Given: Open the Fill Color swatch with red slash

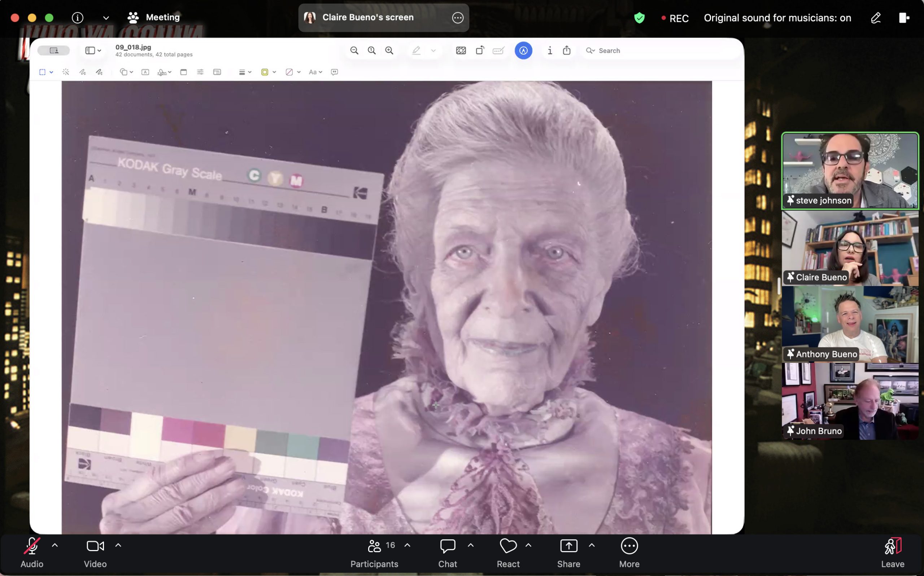Looking at the screenshot, I should pos(293,72).
